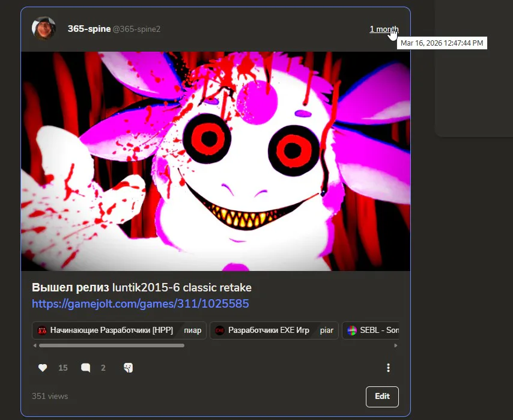
Task: Select the piar channel label
Action: [x=327, y=330]
